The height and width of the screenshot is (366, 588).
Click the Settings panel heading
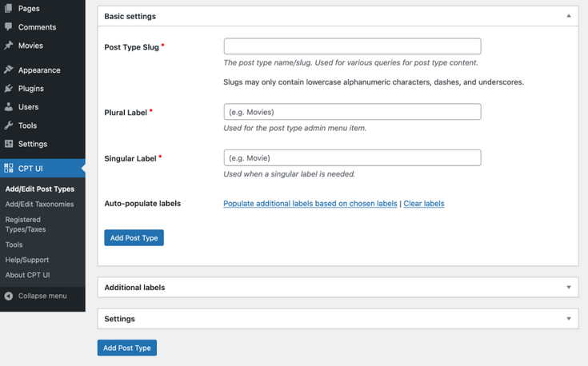pos(120,319)
